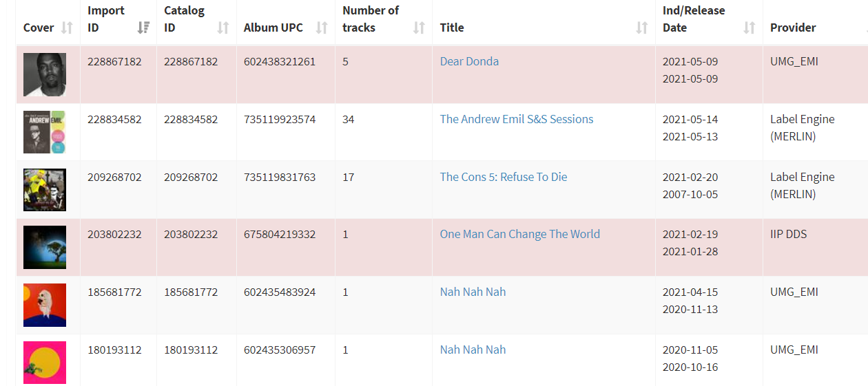
Task: Click Andrew Emil album cover thumbnail
Action: pos(45,132)
